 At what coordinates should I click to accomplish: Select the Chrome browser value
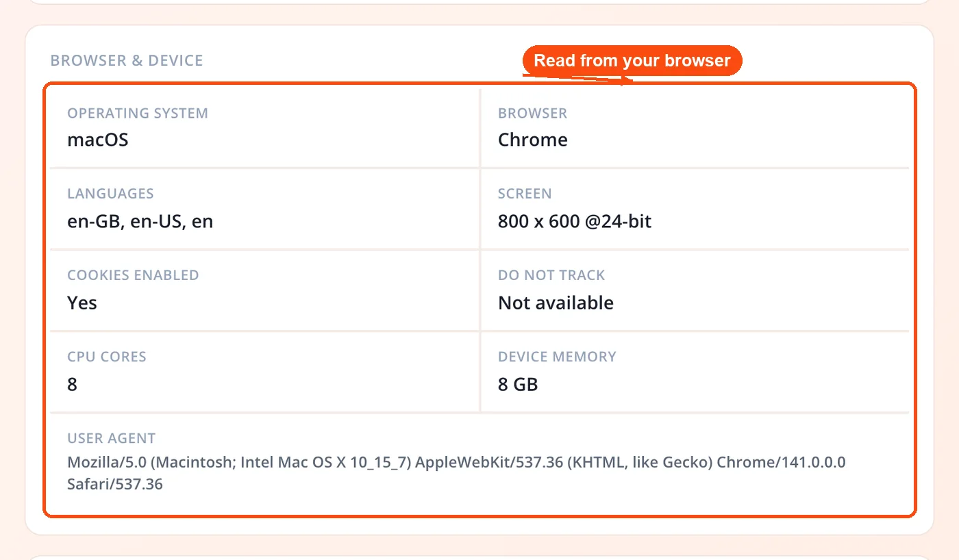pos(533,140)
